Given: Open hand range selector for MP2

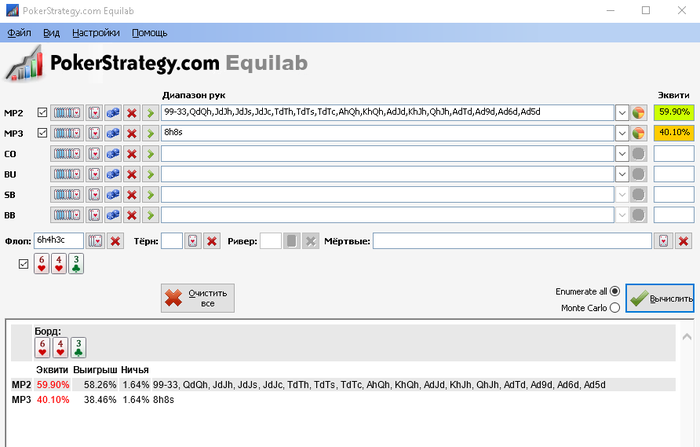Looking at the screenshot, I should [67, 113].
